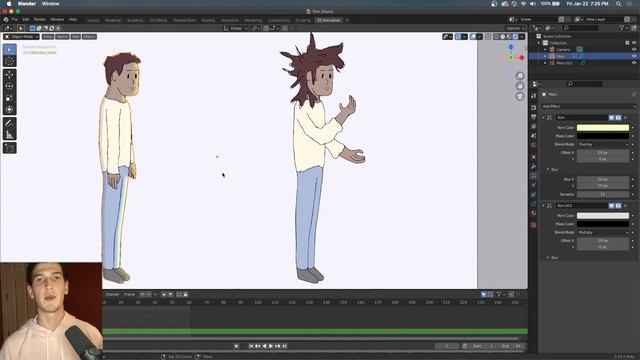Choose the Measure tool

tap(9, 134)
